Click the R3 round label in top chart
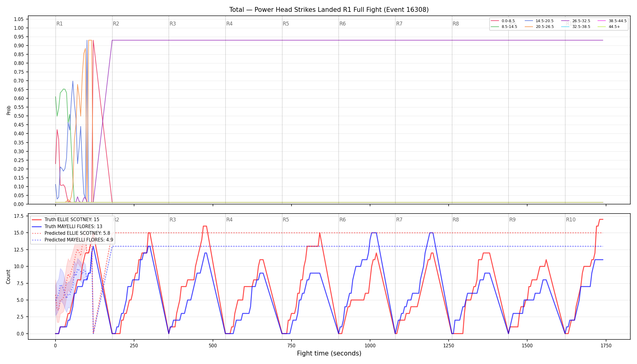637x364 pixels. tap(173, 24)
